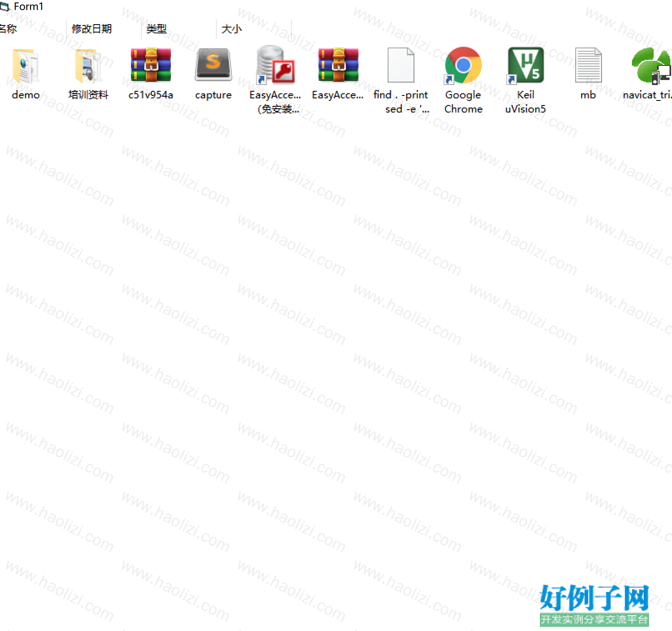The image size is (672, 631).
Task: Click the 'find . -print sed -e' file name
Action: [x=401, y=102]
